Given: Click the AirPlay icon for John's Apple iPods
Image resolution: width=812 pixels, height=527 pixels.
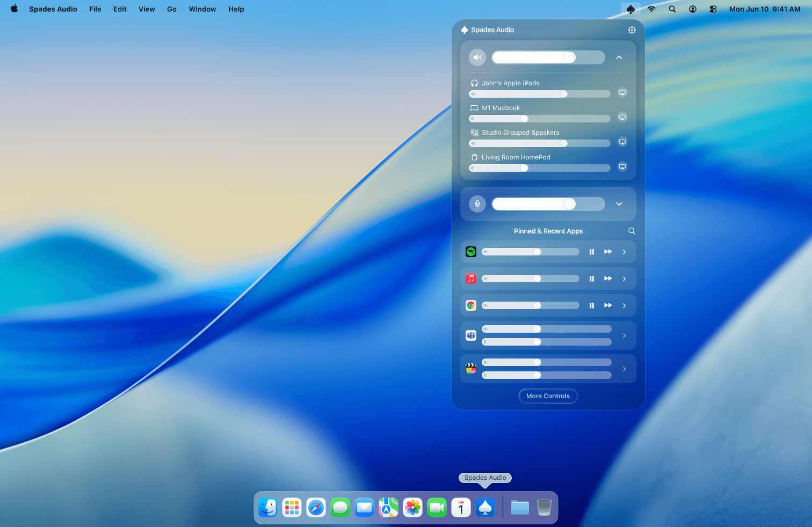Looking at the screenshot, I should pos(622,92).
